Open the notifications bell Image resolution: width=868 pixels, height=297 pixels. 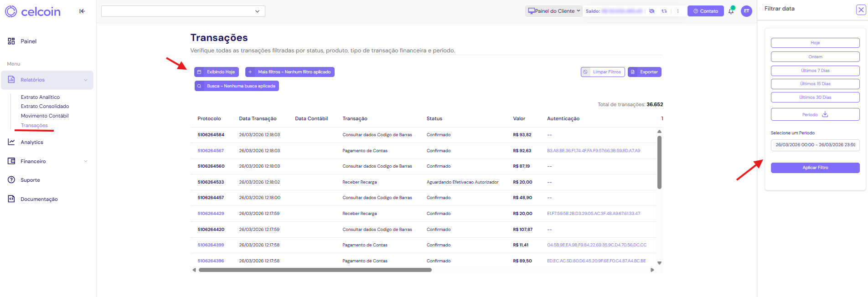tap(731, 11)
